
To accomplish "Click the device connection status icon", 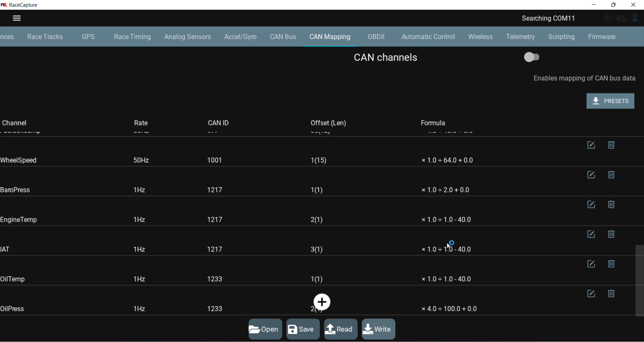I will [635, 18].
